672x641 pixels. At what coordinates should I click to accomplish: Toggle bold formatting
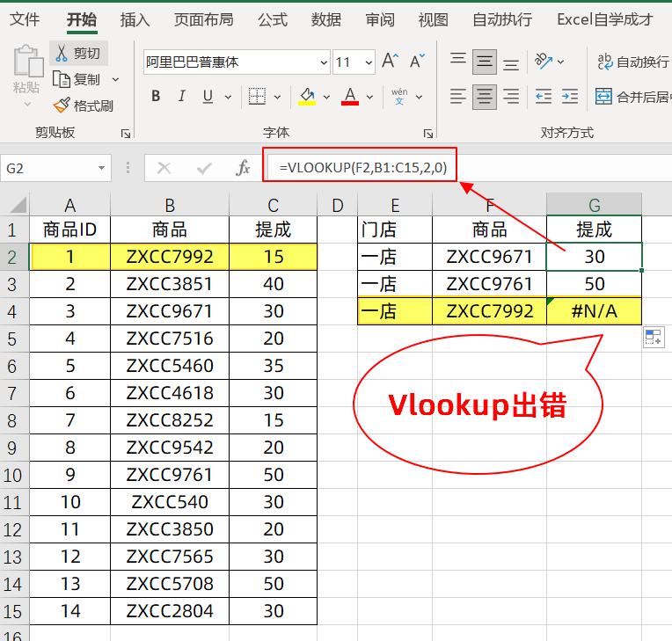156,97
